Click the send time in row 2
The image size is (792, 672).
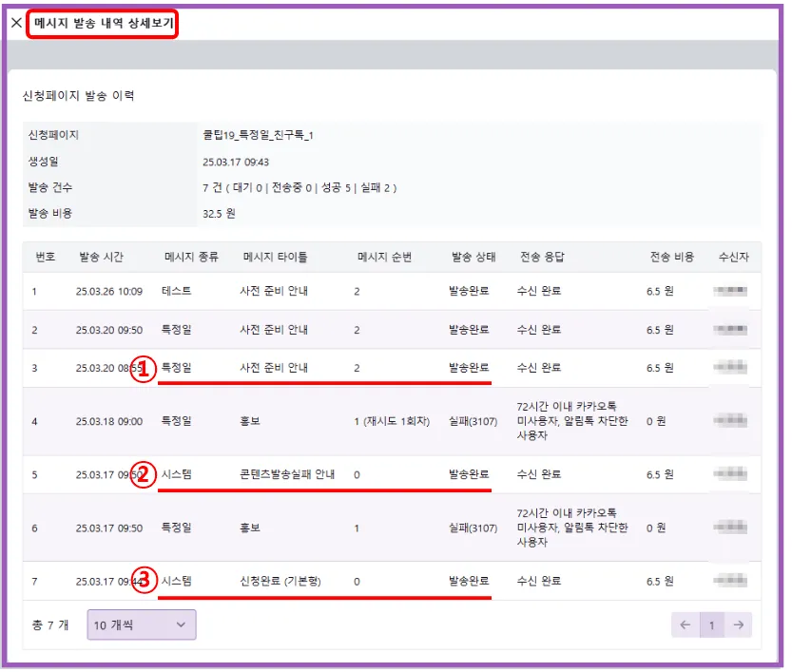pyautogui.click(x=109, y=330)
